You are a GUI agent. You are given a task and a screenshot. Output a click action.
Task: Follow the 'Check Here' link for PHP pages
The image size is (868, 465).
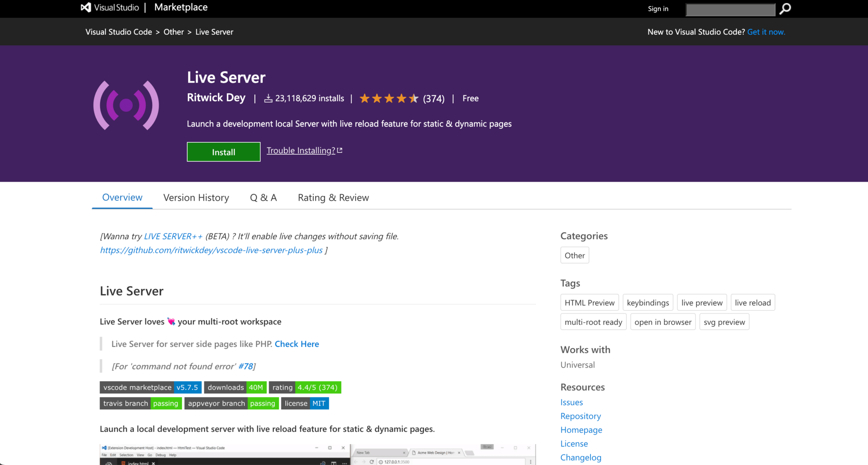point(297,344)
